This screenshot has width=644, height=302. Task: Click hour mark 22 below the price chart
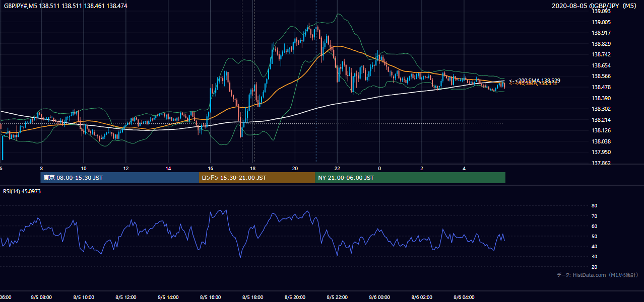337,168
